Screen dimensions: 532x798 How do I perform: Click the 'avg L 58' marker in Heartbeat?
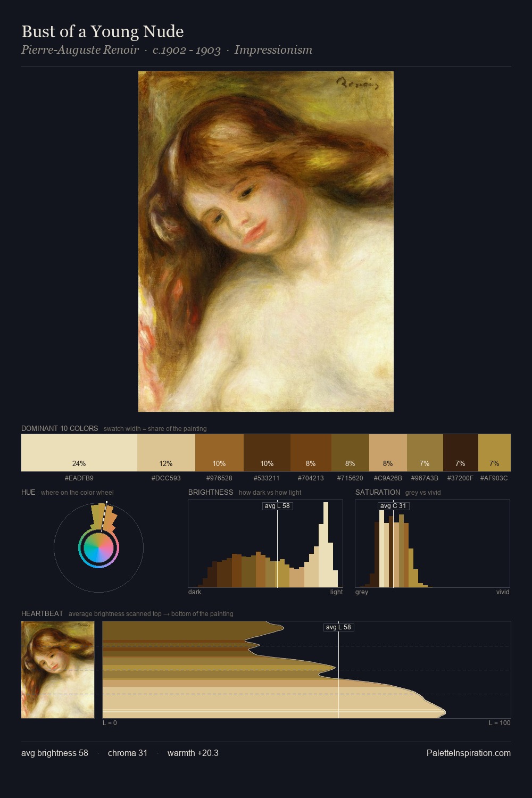coord(339,627)
